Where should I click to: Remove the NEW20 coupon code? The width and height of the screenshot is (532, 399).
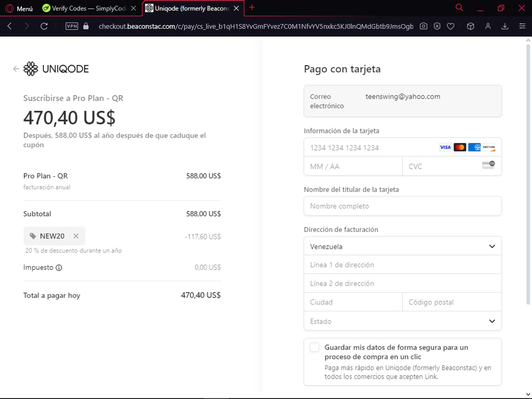(x=76, y=236)
